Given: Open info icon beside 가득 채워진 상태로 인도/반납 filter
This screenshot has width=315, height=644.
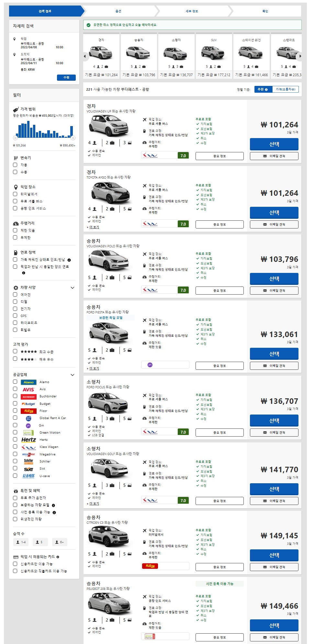Looking at the screenshot, I should pos(69,260).
